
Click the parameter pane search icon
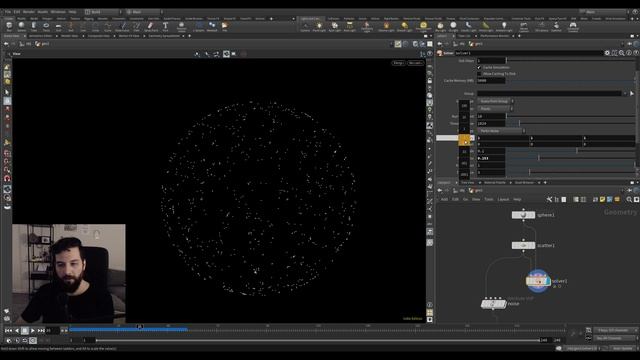coord(621,53)
